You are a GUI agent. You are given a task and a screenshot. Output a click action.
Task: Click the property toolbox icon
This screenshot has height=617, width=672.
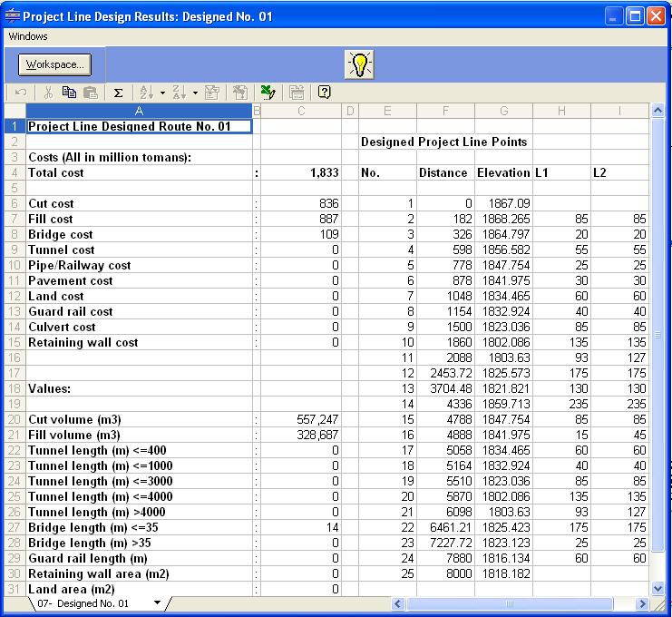297,93
